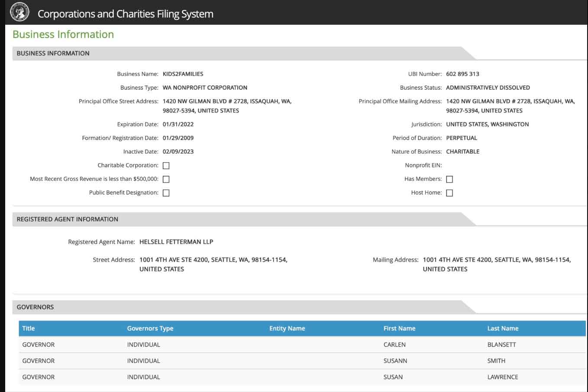Enable the Public Benefit Designation checkbox
The height and width of the screenshot is (392, 588).
tap(166, 193)
